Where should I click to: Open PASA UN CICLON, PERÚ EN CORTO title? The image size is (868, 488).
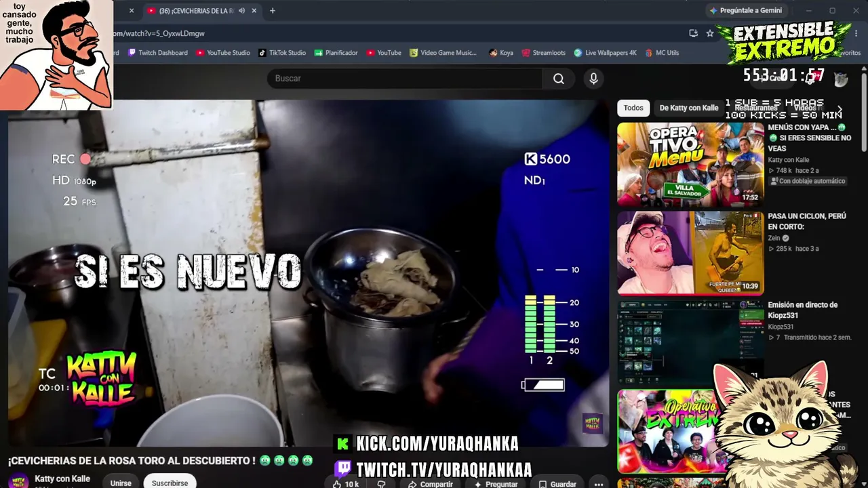(x=807, y=222)
